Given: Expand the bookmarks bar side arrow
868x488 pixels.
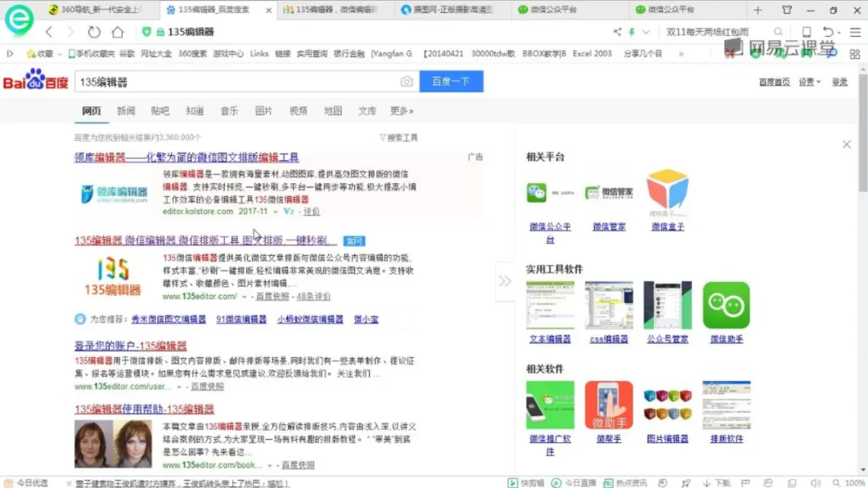Looking at the screenshot, I should tap(10, 54).
